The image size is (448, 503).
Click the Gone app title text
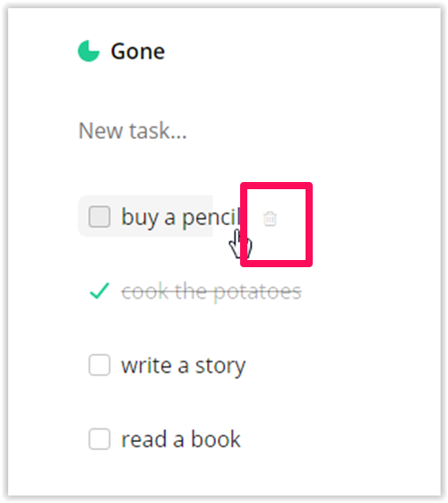[138, 51]
